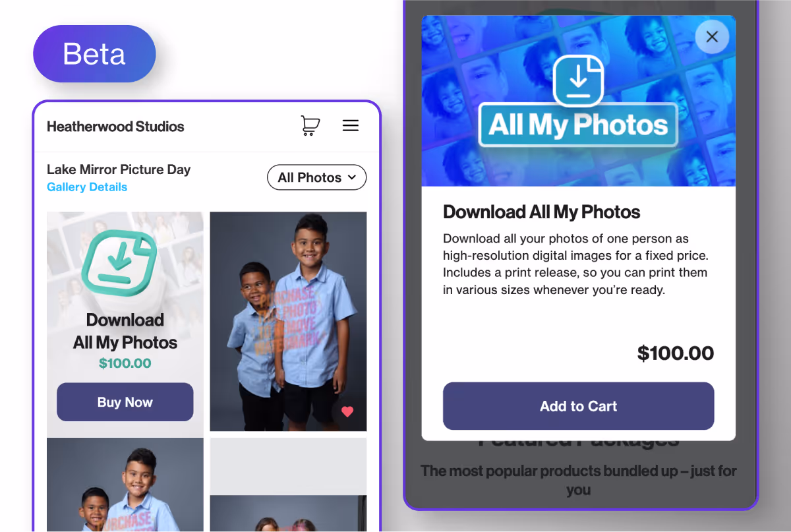Open the Gallery Details link

pos(87,187)
